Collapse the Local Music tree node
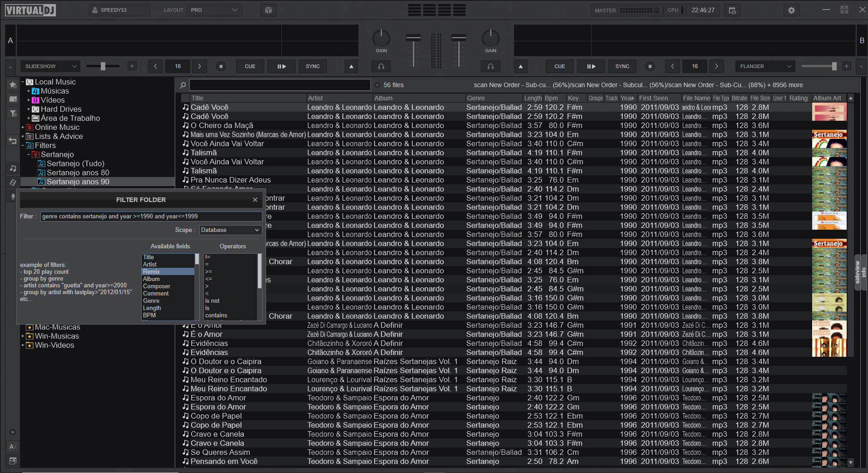 (23, 82)
